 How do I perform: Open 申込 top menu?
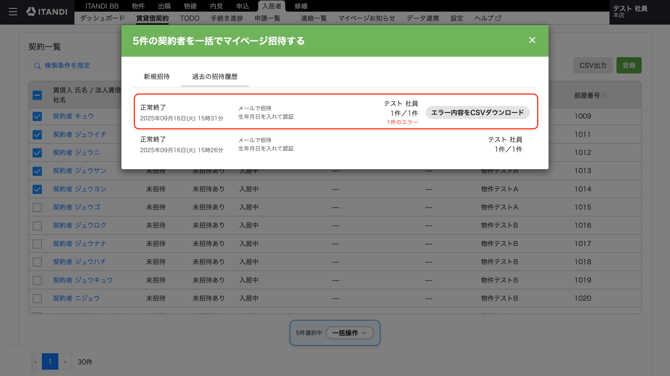pos(242,6)
